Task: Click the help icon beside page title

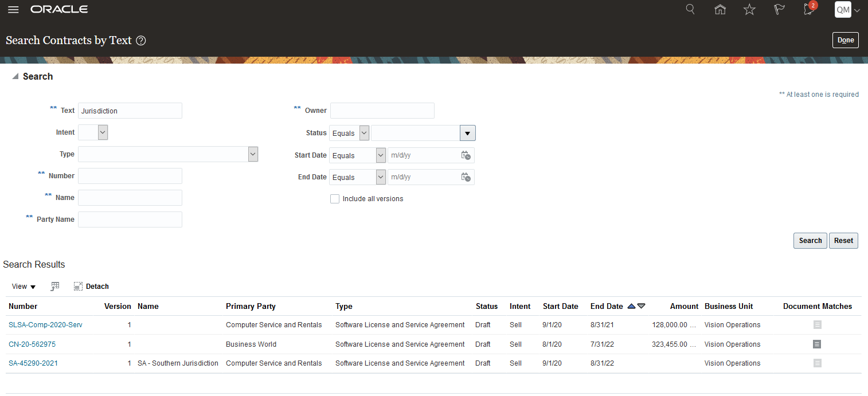Action: (141, 41)
